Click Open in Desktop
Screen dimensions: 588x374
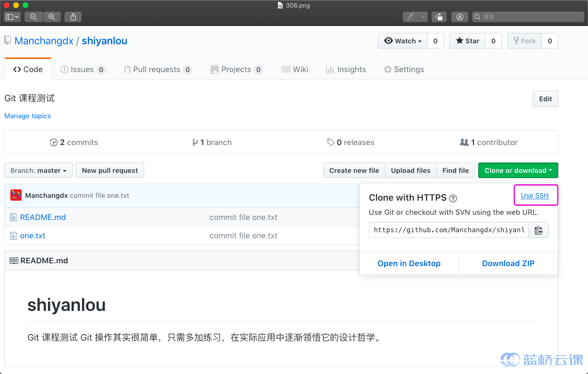click(409, 263)
